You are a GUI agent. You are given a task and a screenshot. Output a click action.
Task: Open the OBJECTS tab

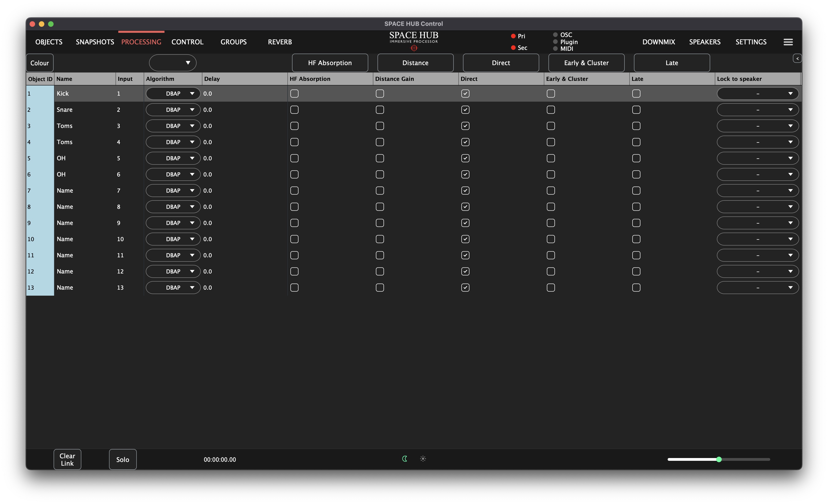(49, 42)
